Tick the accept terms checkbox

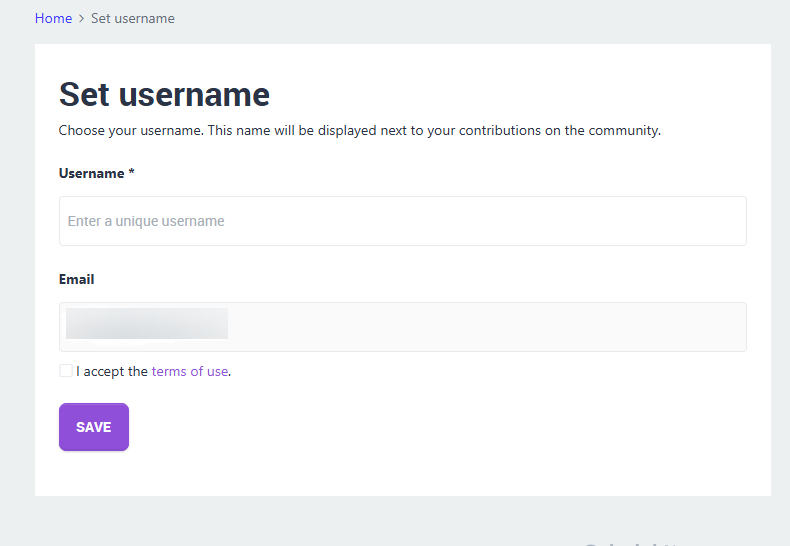[x=66, y=371]
